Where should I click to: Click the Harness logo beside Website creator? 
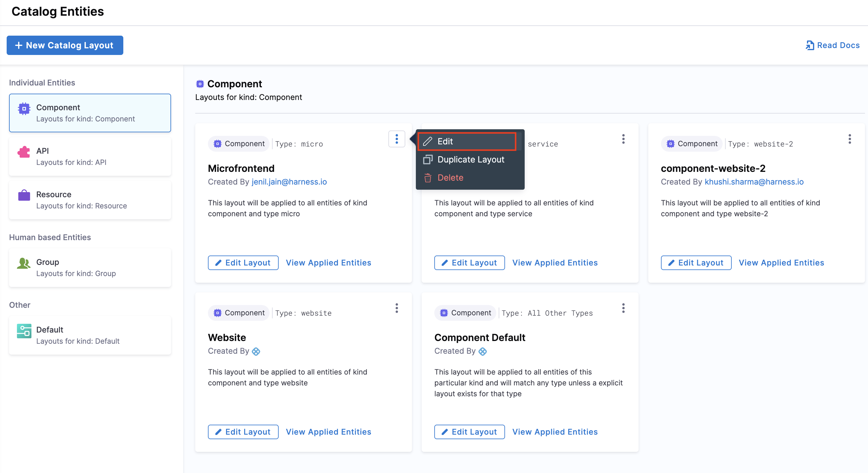256,352
